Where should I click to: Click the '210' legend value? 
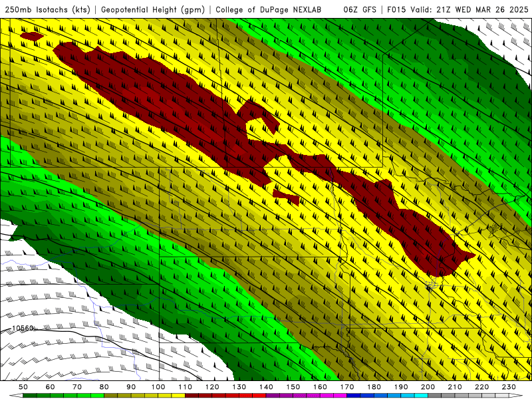[455, 387]
